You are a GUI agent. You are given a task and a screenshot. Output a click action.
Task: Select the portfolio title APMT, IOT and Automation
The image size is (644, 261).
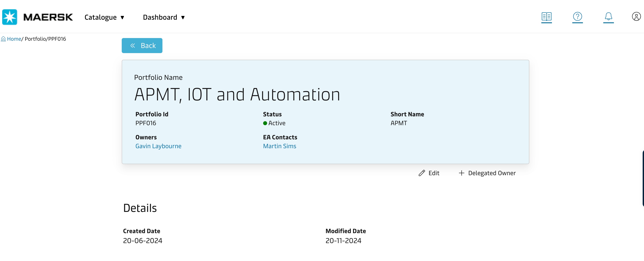coord(237,94)
